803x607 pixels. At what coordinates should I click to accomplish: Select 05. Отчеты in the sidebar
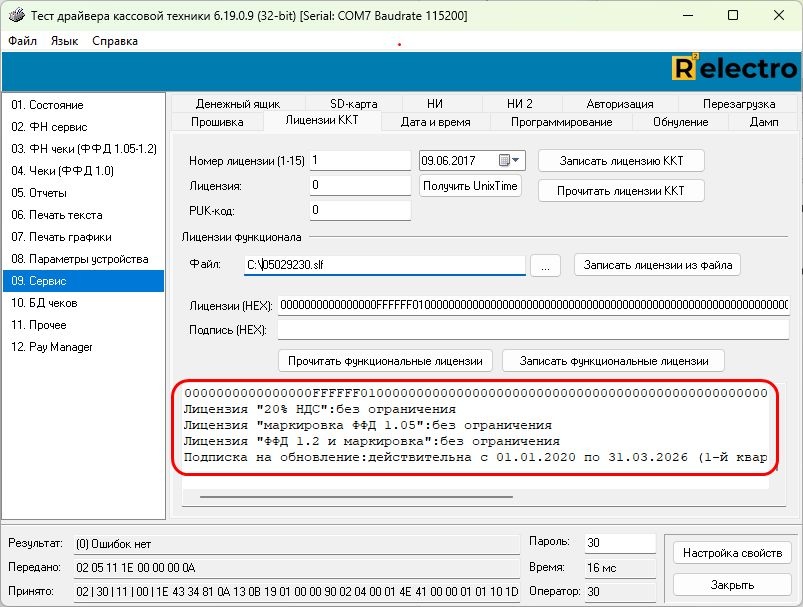[x=39, y=193]
